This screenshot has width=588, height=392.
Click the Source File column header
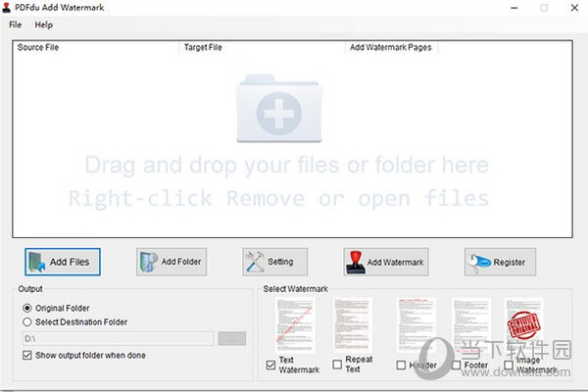(96, 48)
